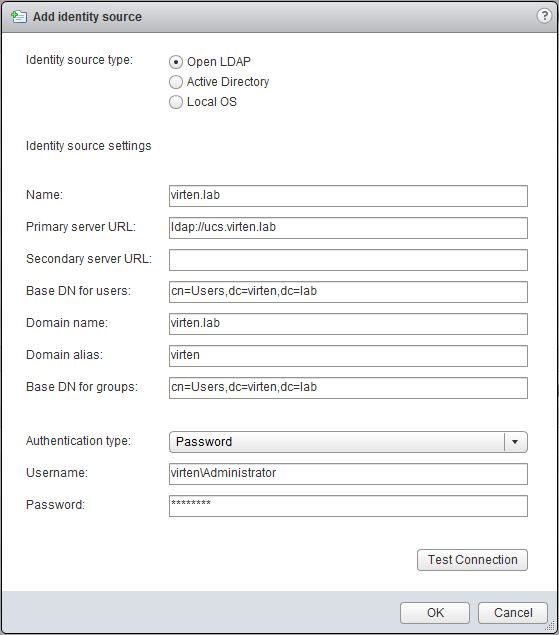This screenshot has height=635, width=559.
Task: Choose Active Directory as identity source type
Action: click(176, 82)
